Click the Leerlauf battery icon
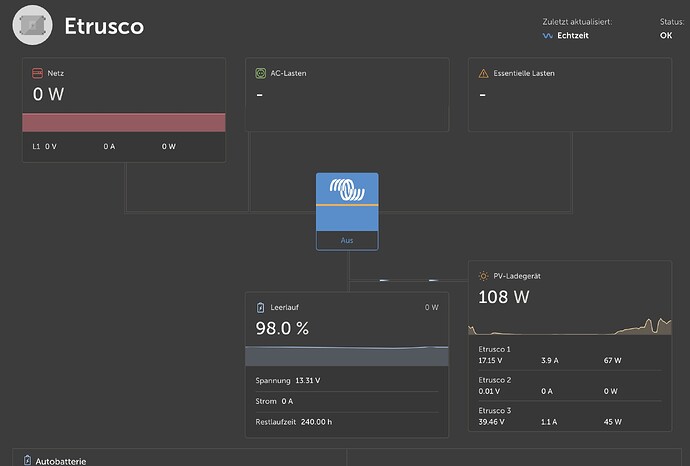Image resolution: width=690 pixels, height=466 pixels. pos(261,308)
